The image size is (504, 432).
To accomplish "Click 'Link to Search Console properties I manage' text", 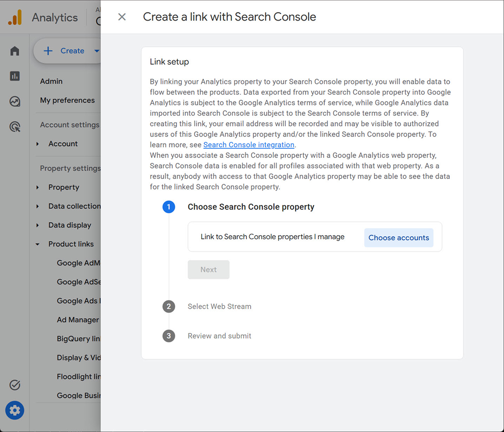I will [x=272, y=237].
